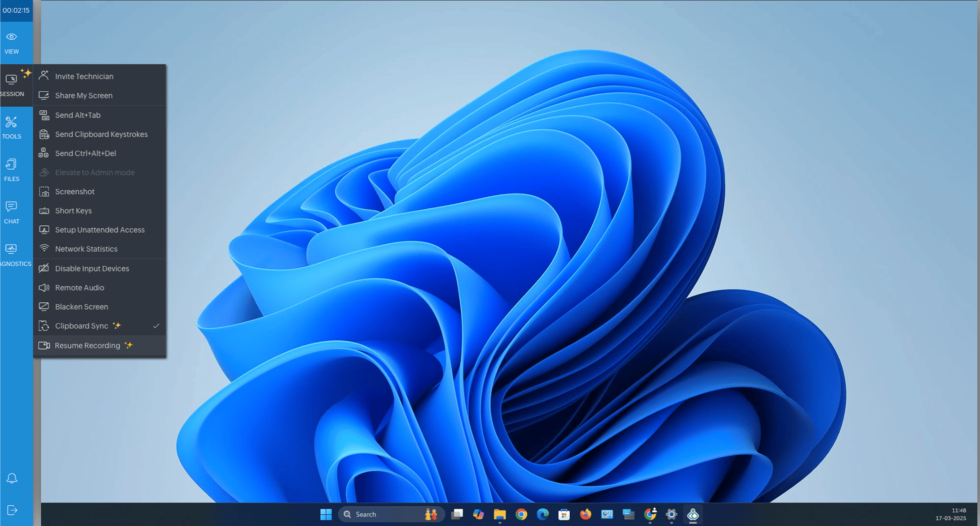Toggle Disable Input Devices

point(92,269)
